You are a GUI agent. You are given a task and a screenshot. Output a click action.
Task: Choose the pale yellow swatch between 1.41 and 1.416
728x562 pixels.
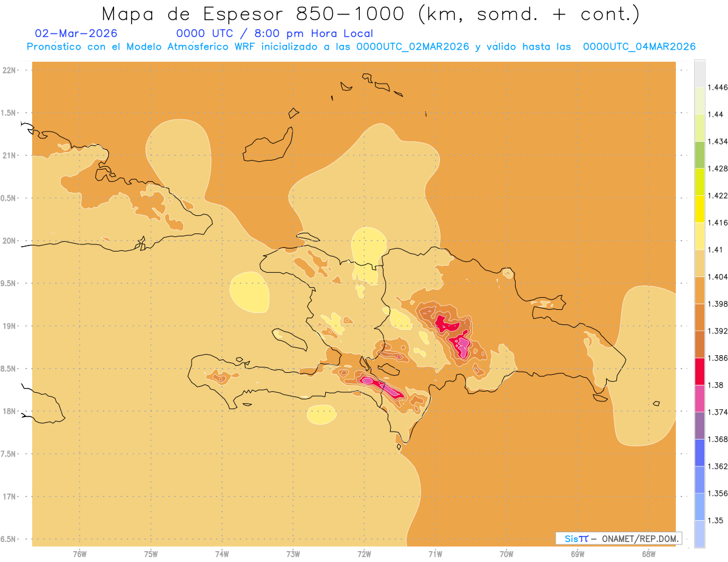click(699, 236)
